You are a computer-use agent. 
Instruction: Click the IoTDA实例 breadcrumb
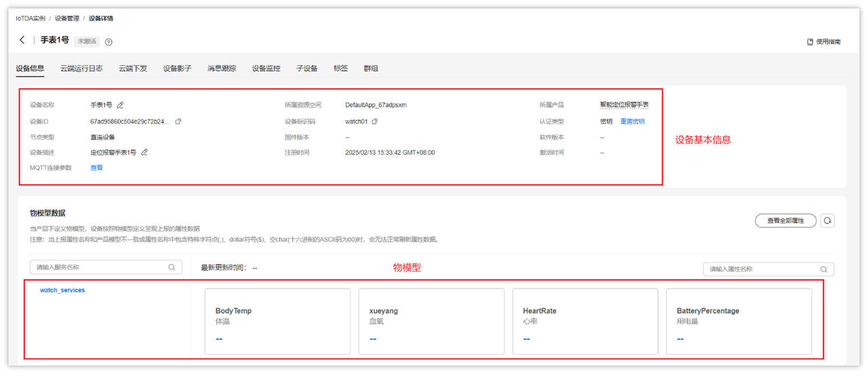pyautogui.click(x=31, y=18)
